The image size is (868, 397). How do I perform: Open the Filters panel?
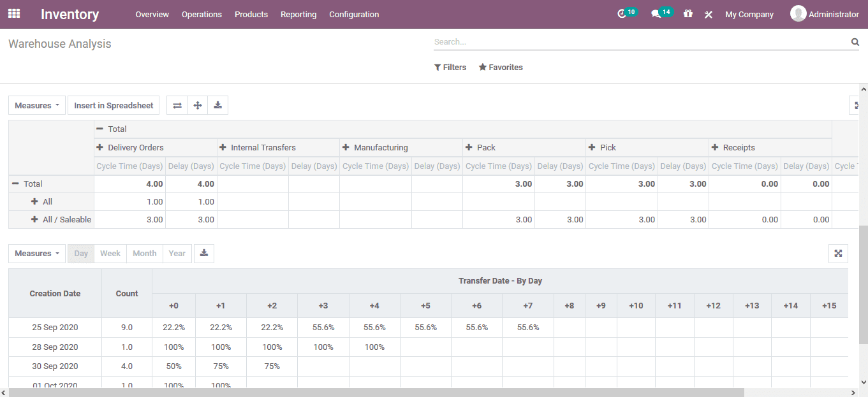(450, 67)
